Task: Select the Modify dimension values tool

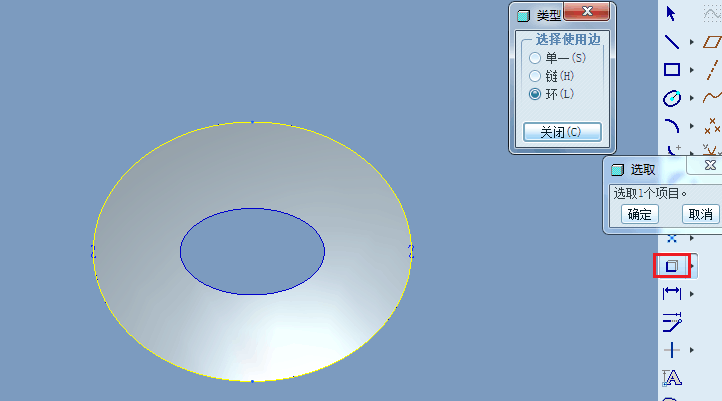Action: point(672,321)
